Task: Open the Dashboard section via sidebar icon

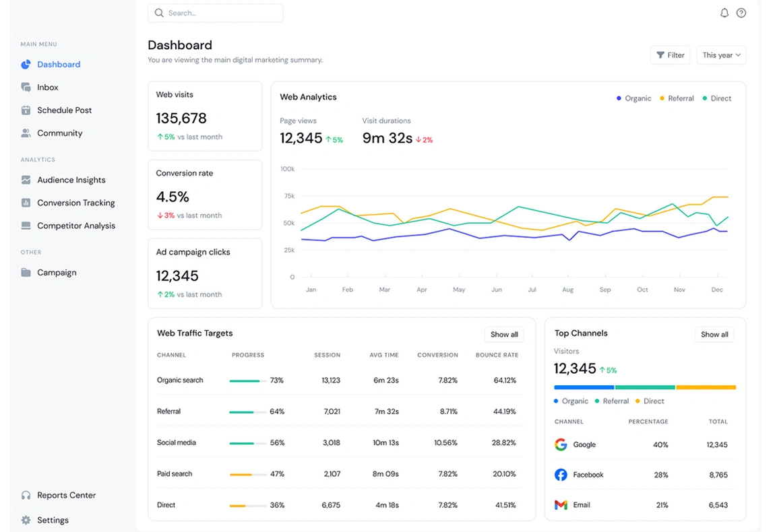Action: pos(26,64)
